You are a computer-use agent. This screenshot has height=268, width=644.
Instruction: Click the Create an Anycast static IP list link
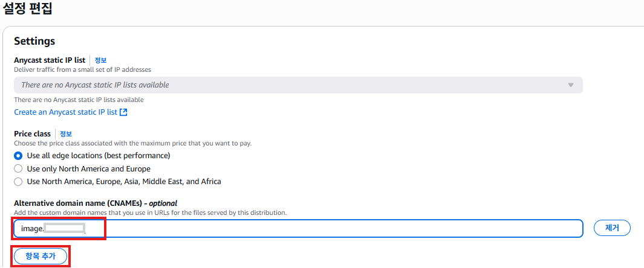(x=66, y=112)
